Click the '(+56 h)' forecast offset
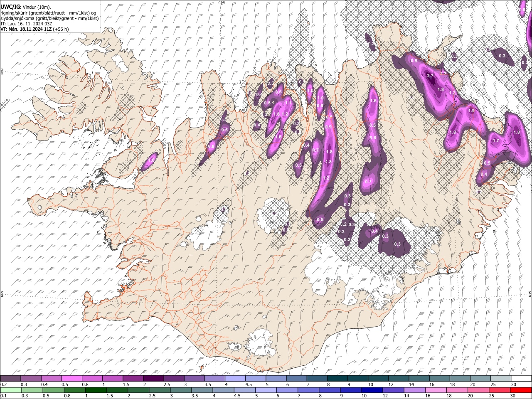The image size is (532, 399). (x=61, y=29)
